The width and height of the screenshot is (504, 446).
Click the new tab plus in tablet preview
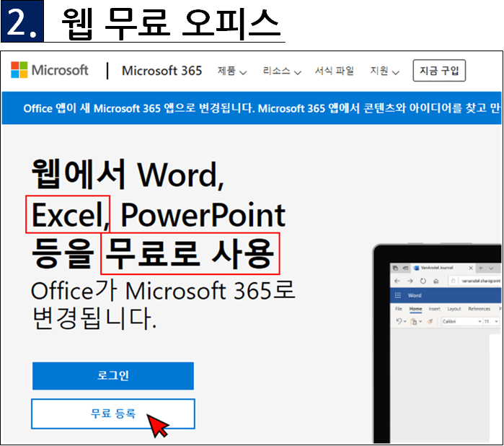pos(481,268)
